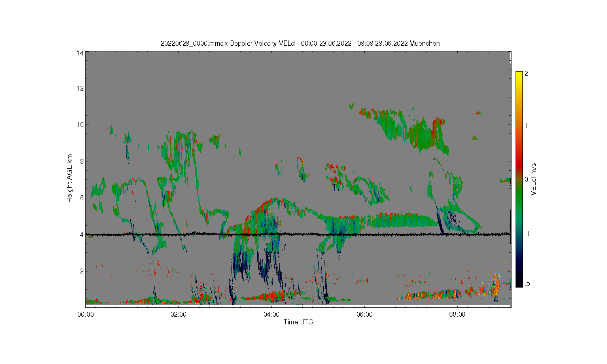Click the height tick label '10'
Screen dimensions: 607x364
tap(81, 125)
